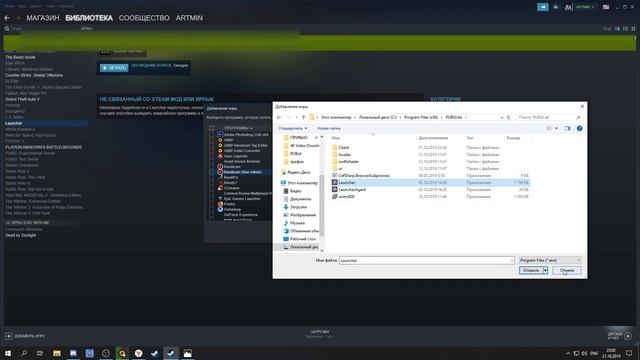Open the ARTMIN account dropdown at top right
The width and height of the screenshot is (640, 360).
[584, 7]
